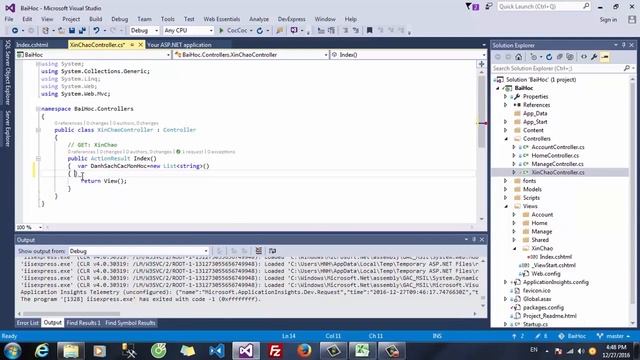The width and height of the screenshot is (640, 360).
Task: Open the SQL Server Object Explorer side tab
Action: pos(7,72)
